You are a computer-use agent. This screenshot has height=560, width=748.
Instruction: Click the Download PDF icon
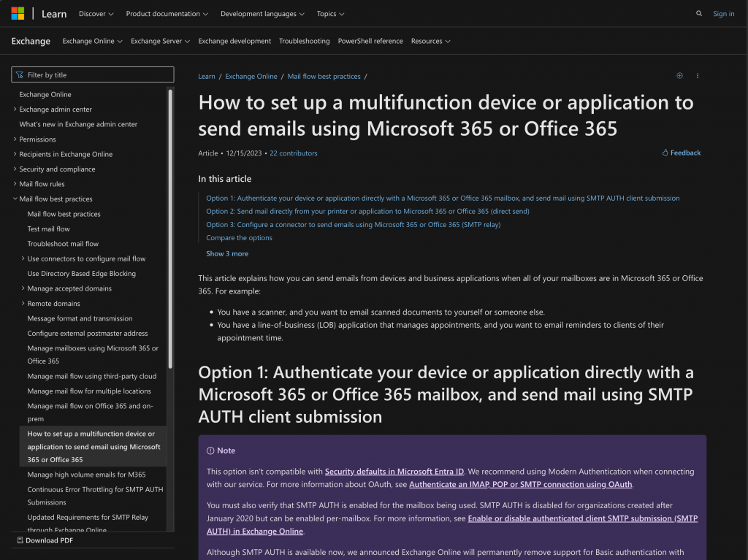[20, 540]
